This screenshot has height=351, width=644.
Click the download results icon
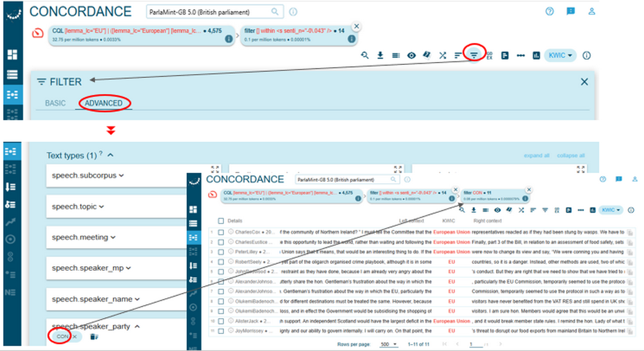(x=381, y=55)
